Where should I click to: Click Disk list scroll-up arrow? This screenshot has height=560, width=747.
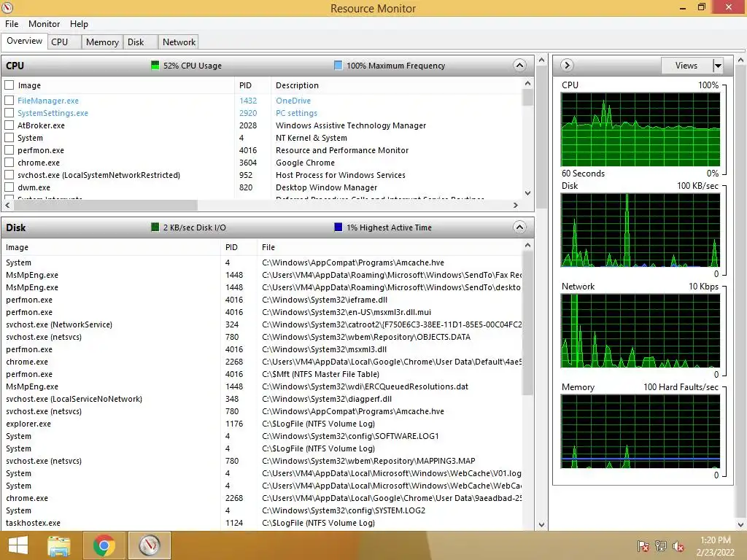(527, 245)
